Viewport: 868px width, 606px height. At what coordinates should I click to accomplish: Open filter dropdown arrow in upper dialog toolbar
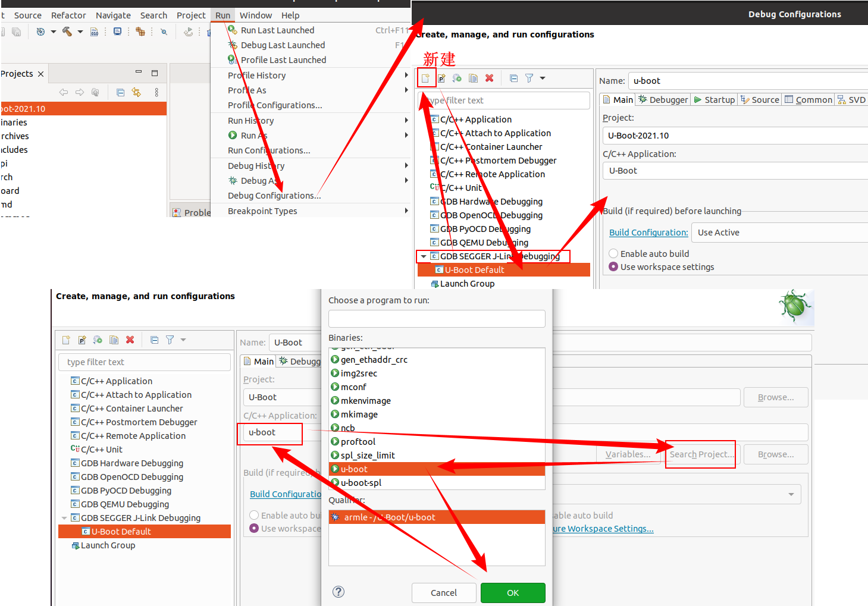(x=542, y=78)
